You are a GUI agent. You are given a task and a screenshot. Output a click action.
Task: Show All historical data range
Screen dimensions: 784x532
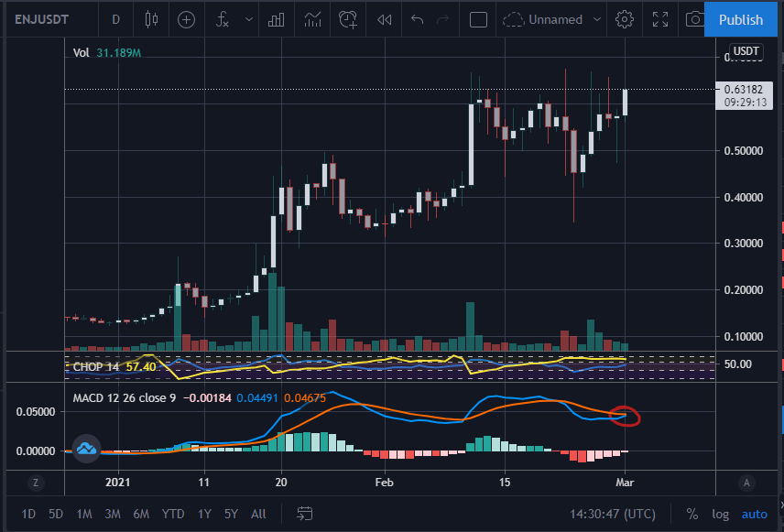click(258, 514)
